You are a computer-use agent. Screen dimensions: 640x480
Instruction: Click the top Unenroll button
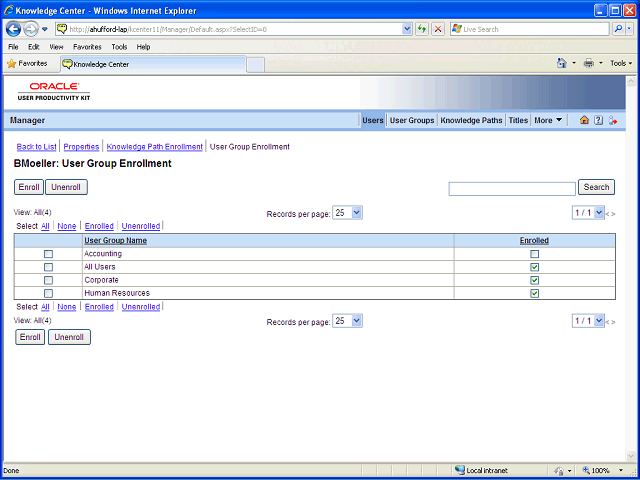pyautogui.click(x=66, y=187)
